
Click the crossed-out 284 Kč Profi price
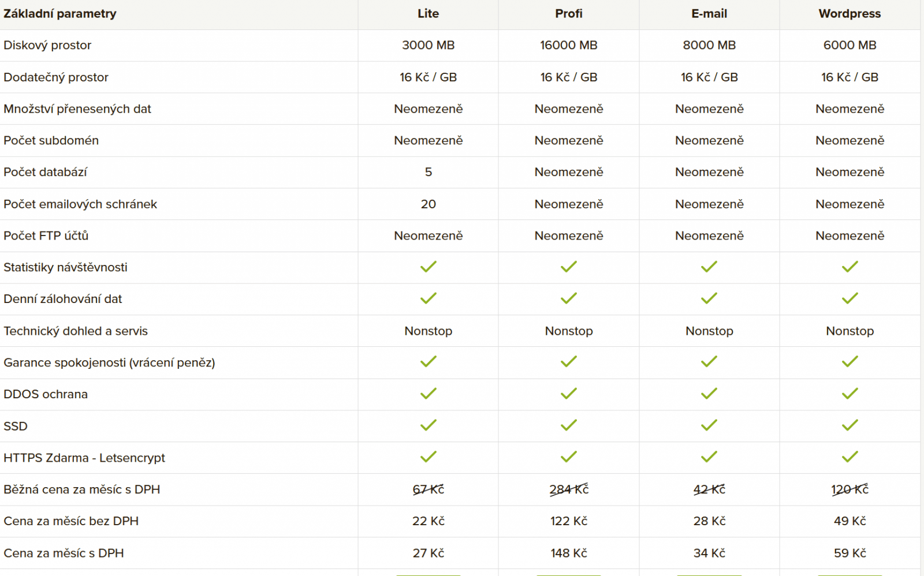(x=569, y=489)
